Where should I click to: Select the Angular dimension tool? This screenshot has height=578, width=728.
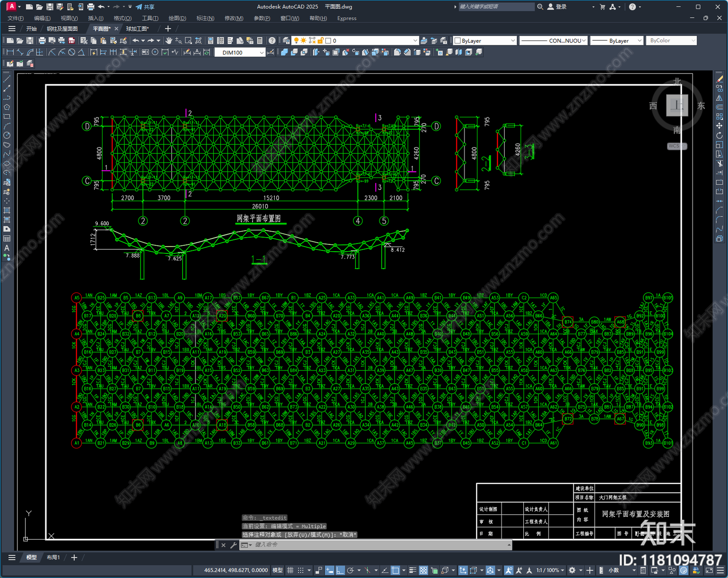[x=81, y=52]
